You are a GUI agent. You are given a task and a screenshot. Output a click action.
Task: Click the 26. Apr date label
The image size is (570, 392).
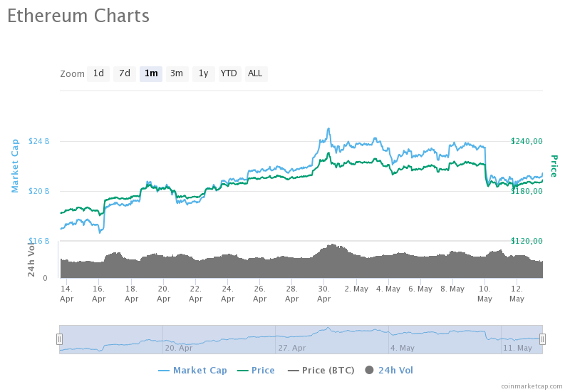coord(259,294)
